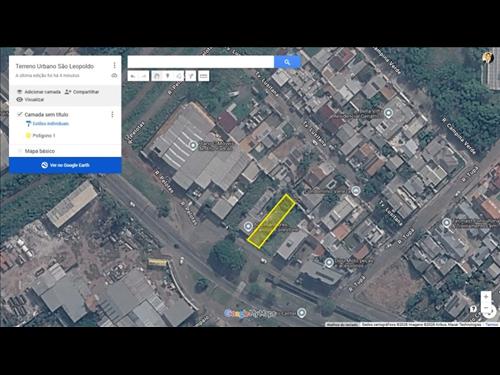Click the cloud save status icon
This screenshot has width=500, height=375.
point(114,76)
